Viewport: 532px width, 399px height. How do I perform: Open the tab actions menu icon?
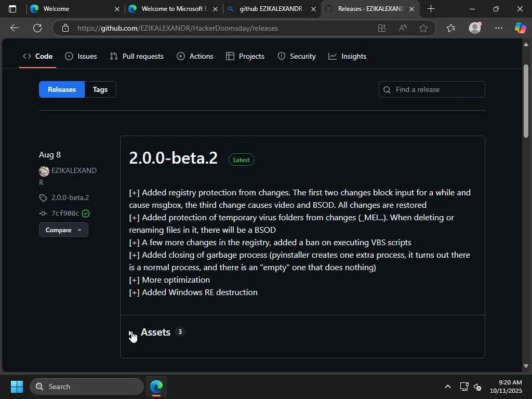[x=12, y=9]
